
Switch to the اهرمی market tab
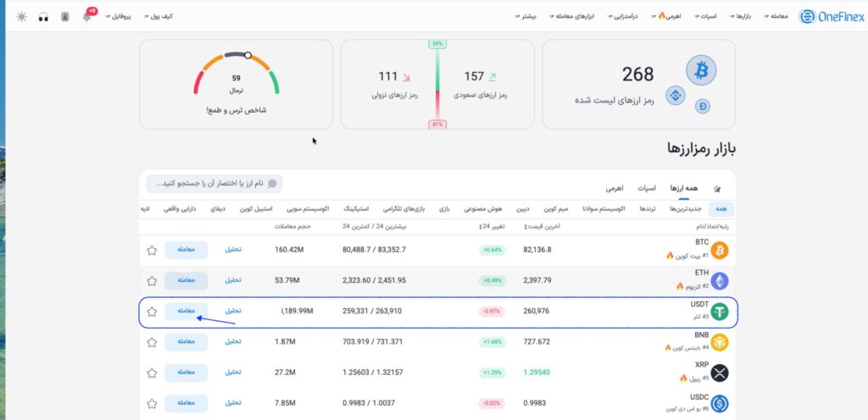point(615,189)
